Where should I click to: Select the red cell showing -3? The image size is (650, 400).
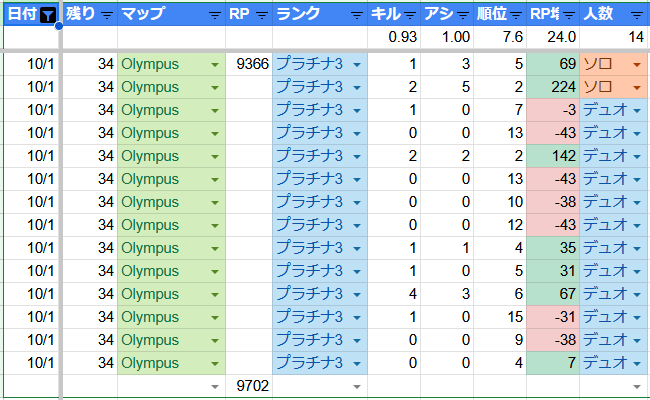click(x=553, y=110)
